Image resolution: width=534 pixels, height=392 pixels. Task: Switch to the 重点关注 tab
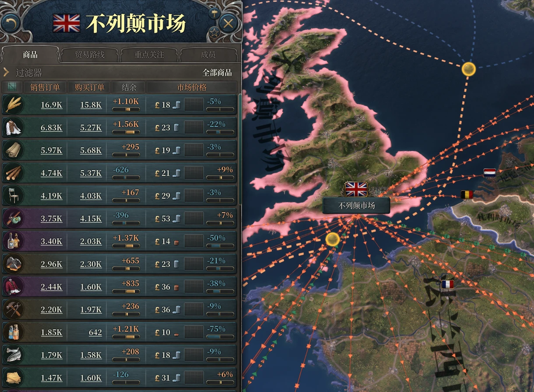(x=149, y=55)
